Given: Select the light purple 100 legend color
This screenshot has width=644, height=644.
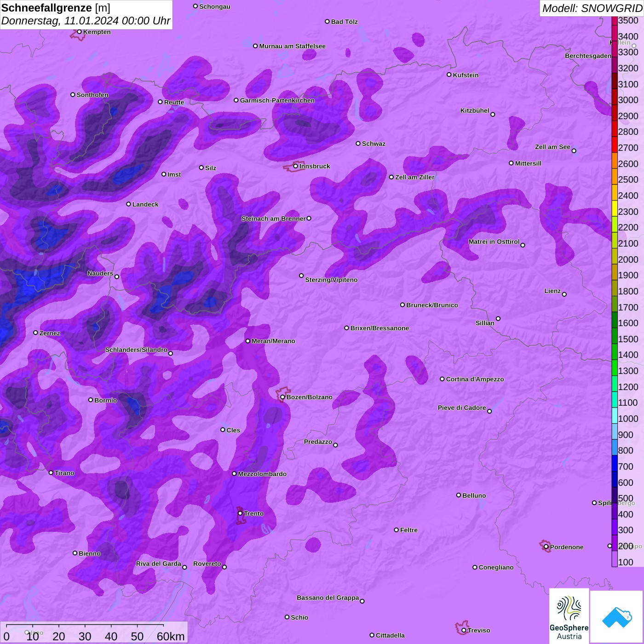Looking at the screenshot, I should (615, 558).
